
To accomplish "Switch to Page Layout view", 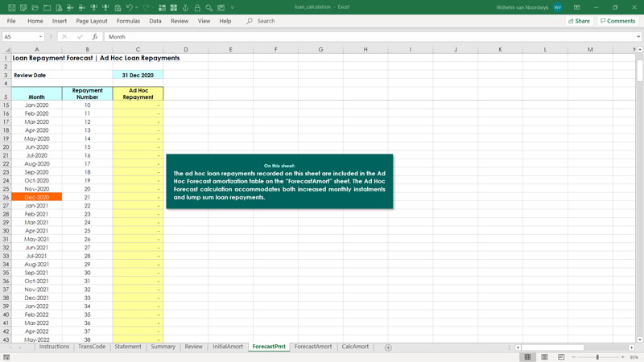I will point(544,357).
